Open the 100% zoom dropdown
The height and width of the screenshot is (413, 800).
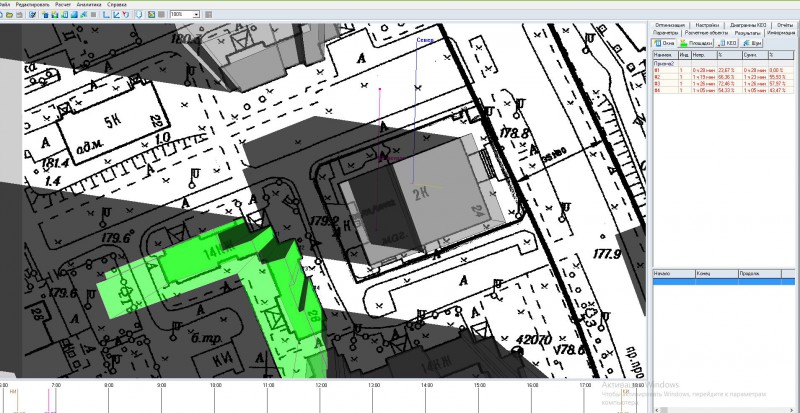point(196,14)
